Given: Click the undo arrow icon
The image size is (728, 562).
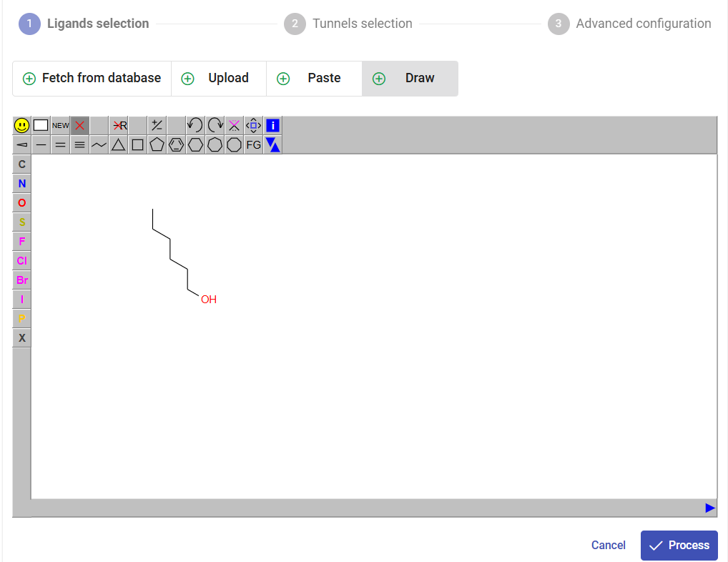Looking at the screenshot, I should point(195,125).
